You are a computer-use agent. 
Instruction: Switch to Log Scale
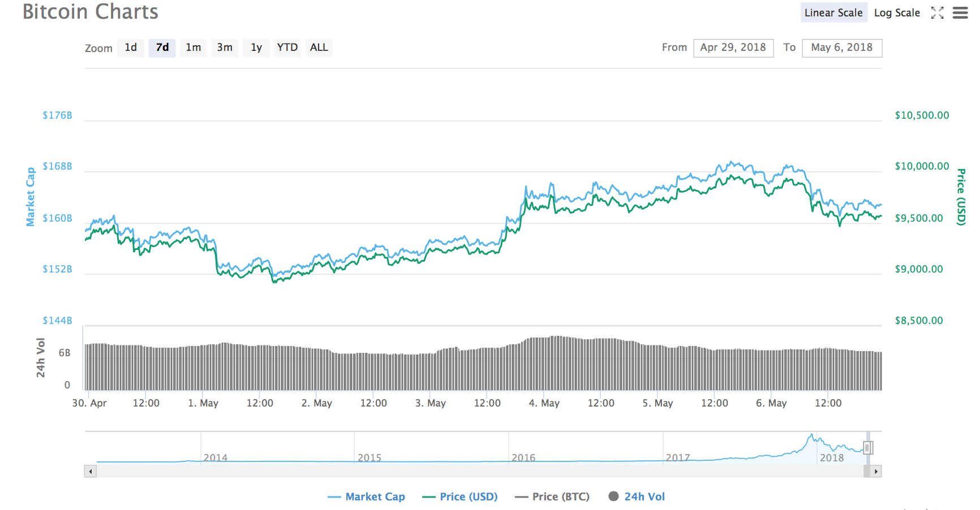point(897,13)
